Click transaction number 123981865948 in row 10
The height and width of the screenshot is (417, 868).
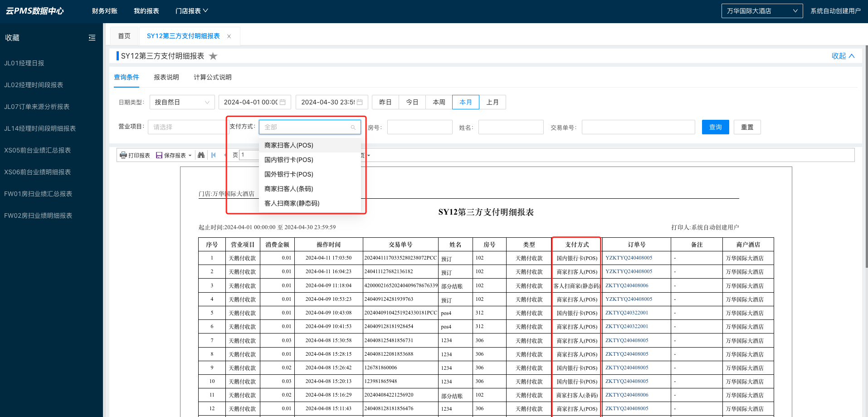point(380,381)
